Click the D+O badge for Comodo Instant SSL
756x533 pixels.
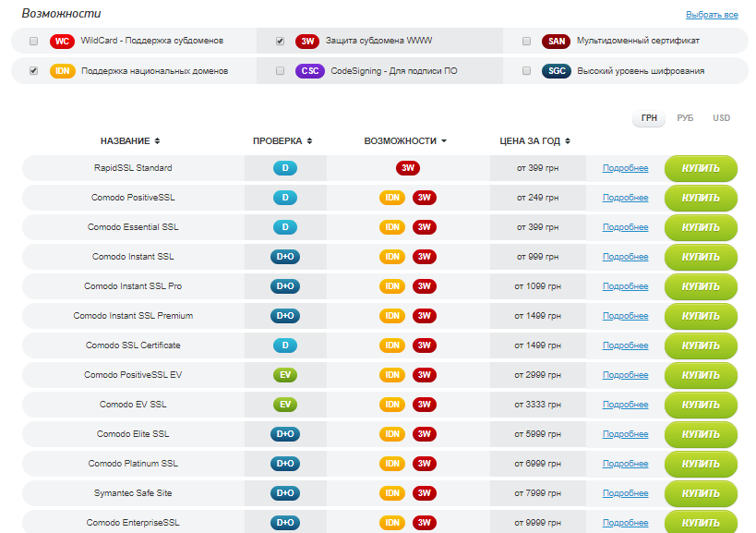(x=285, y=257)
